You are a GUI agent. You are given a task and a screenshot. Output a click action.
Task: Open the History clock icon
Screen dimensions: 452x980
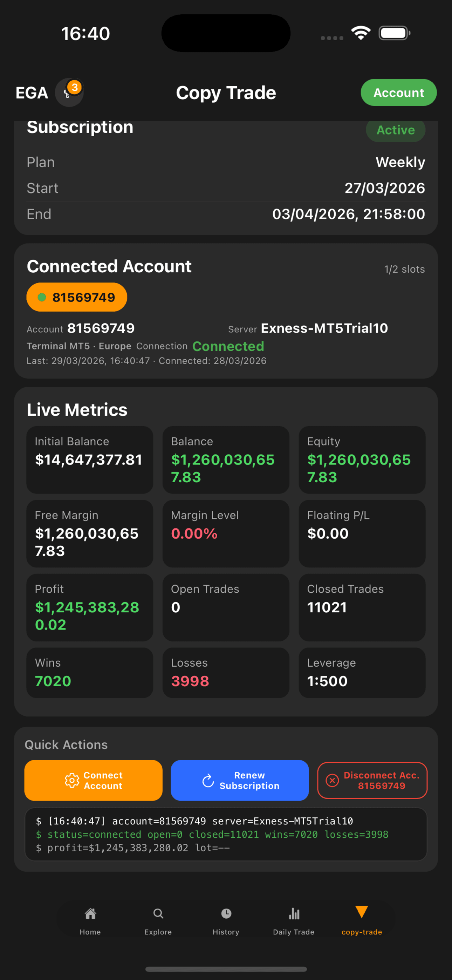point(226,913)
